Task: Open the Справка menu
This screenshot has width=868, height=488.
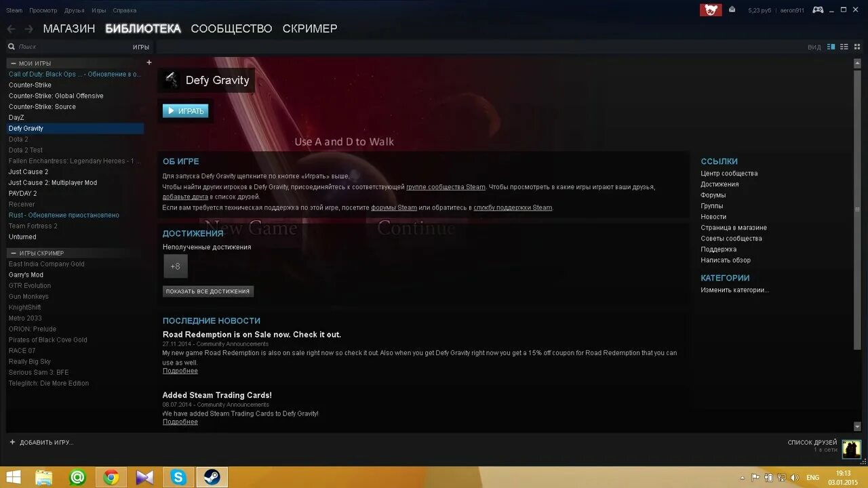Action: tap(125, 10)
